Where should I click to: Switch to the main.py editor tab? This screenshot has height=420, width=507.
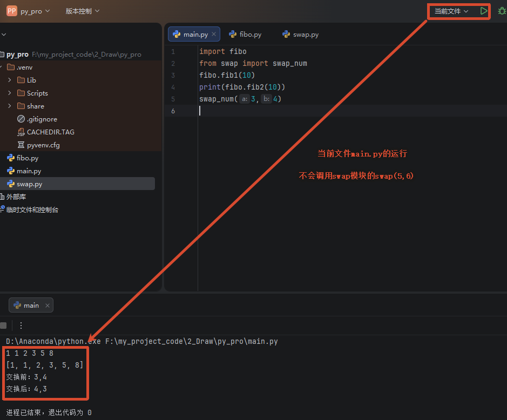point(194,34)
